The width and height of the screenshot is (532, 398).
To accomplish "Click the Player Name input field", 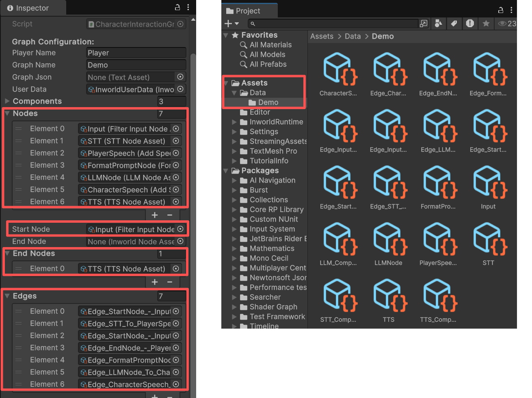I will coord(136,53).
